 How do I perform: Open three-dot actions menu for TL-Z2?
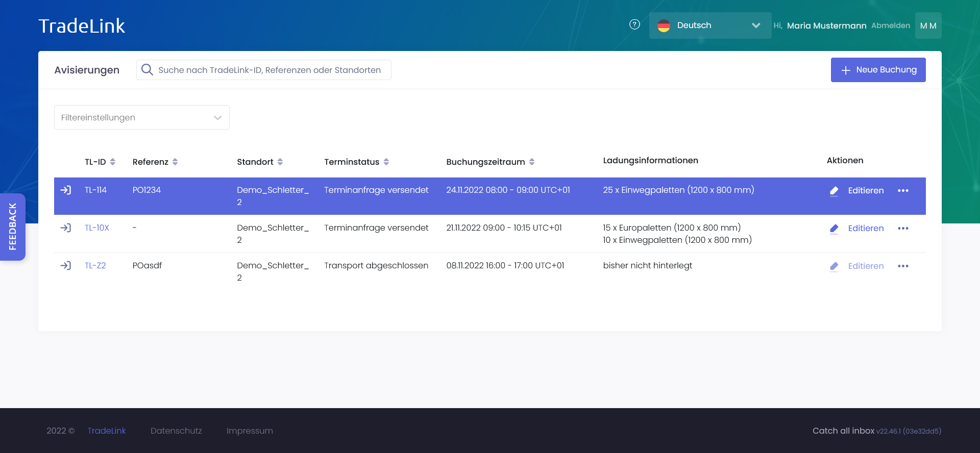[x=903, y=266]
